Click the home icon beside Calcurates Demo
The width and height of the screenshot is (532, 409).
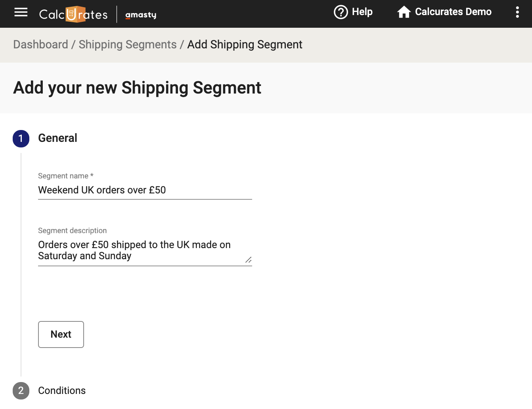pos(404,12)
